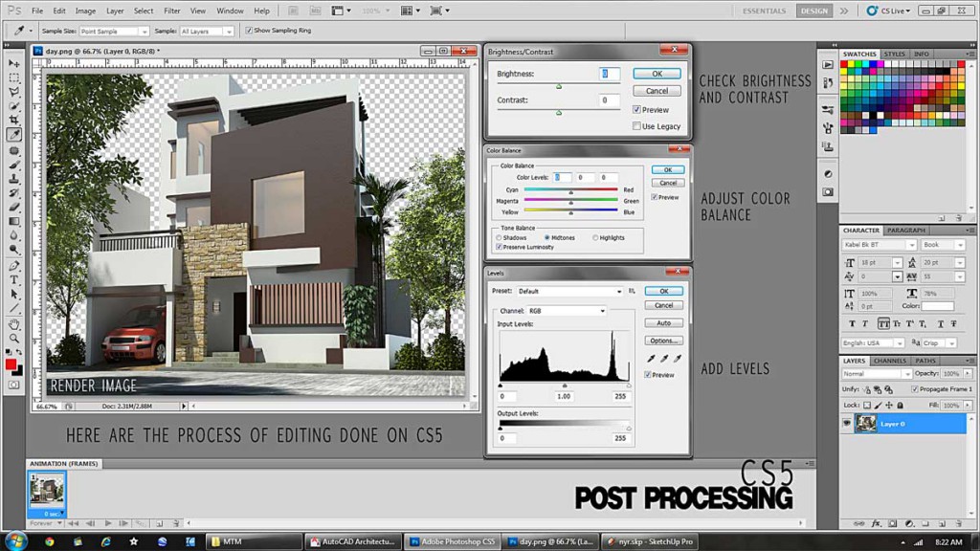Select the Brush tool

[x=13, y=165]
